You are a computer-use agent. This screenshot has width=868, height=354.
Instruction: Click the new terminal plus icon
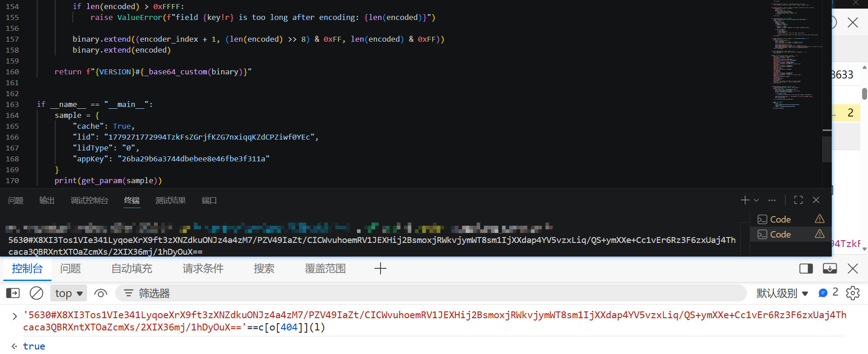pyautogui.click(x=745, y=200)
